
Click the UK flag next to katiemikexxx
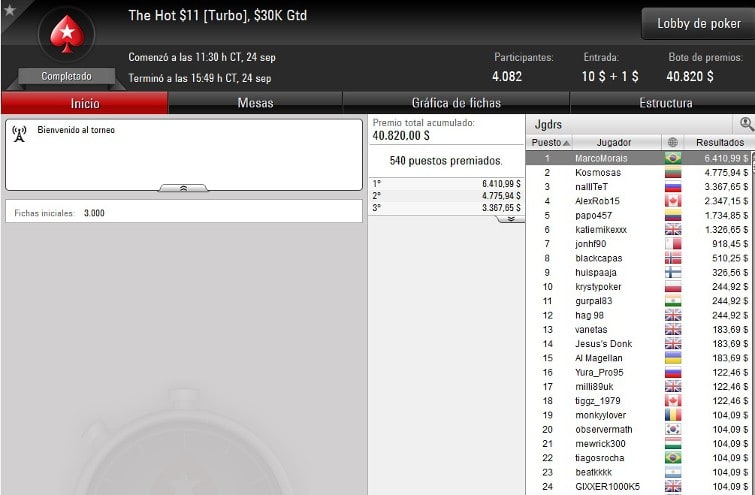[x=673, y=229]
